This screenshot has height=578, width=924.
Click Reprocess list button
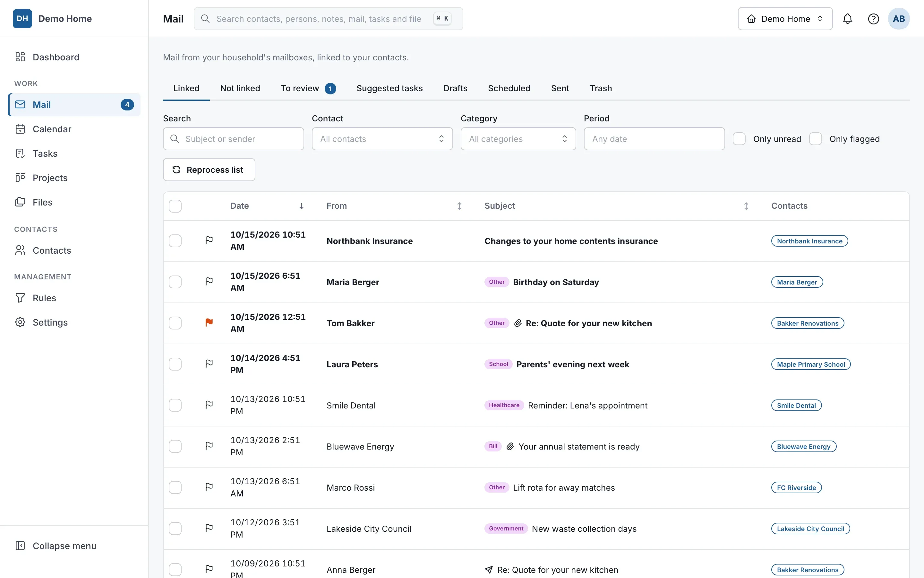tap(209, 170)
